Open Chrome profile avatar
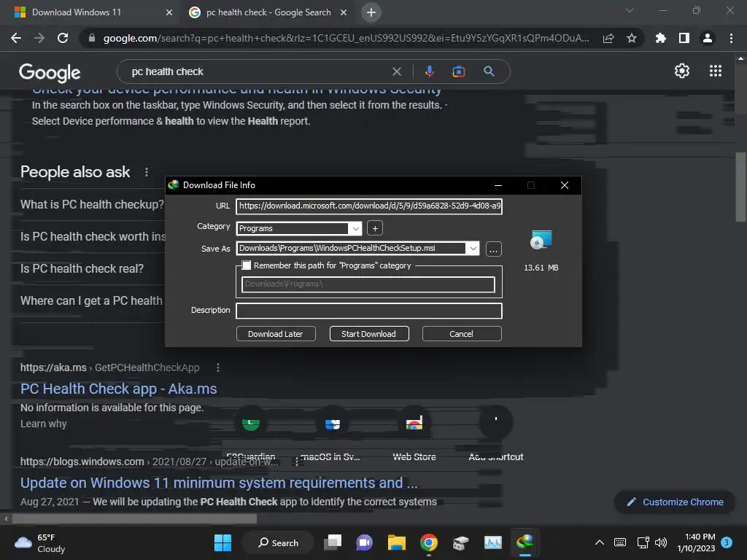Image resolution: width=747 pixels, height=560 pixels. tap(708, 38)
